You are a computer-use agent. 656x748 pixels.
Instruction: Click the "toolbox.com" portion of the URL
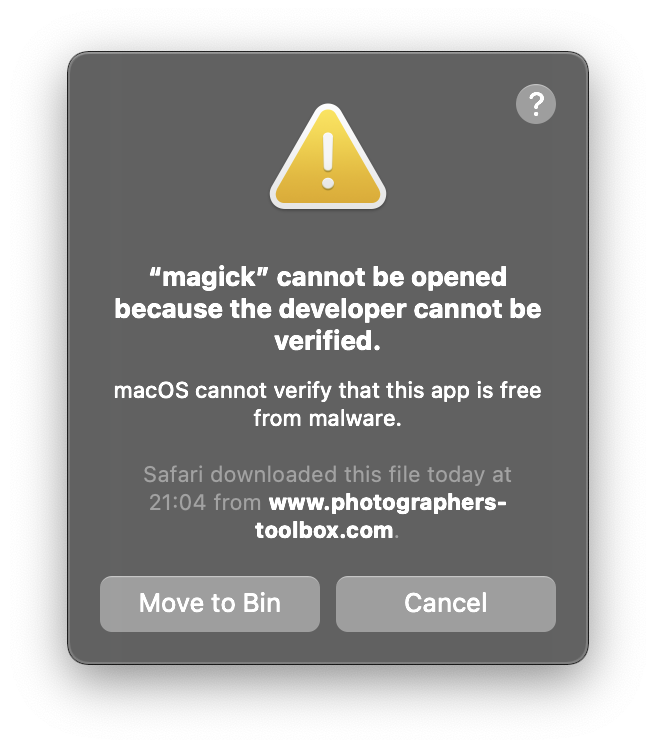[x=324, y=530]
